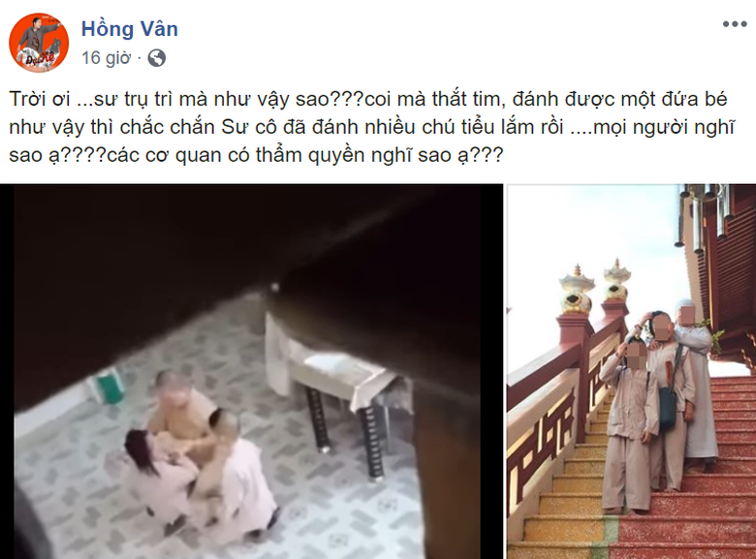Click the white table in the left image
Viewport: 756px width, 559px height.
[x=337, y=376]
